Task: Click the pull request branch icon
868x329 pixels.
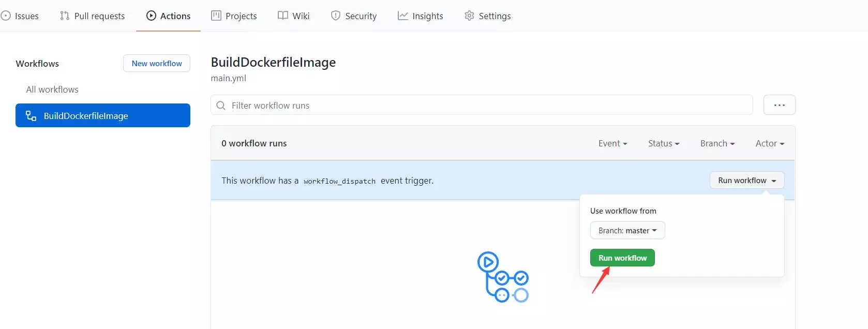Action: pos(65,16)
